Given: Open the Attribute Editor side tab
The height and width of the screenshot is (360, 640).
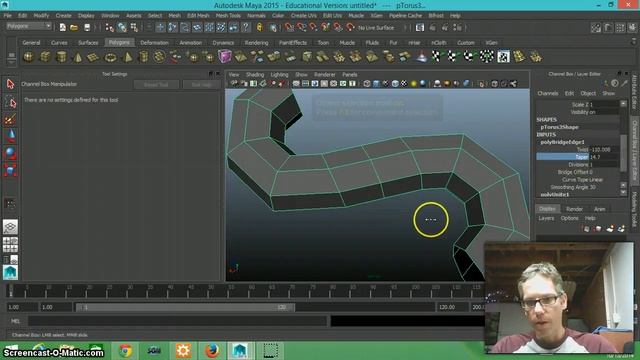Looking at the screenshot, I should (x=634, y=92).
